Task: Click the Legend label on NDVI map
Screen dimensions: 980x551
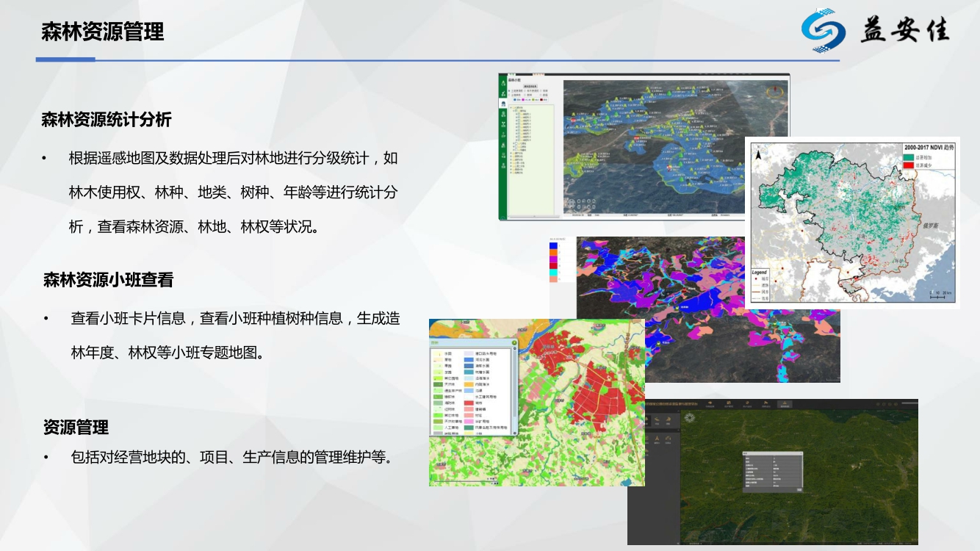Action: pyautogui.click(x=760, y=272)
